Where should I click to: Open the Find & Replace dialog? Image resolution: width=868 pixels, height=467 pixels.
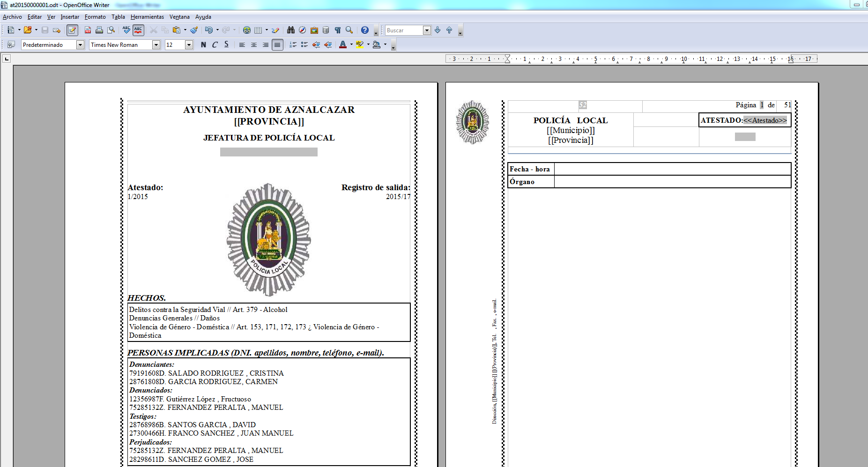point(290,30)
